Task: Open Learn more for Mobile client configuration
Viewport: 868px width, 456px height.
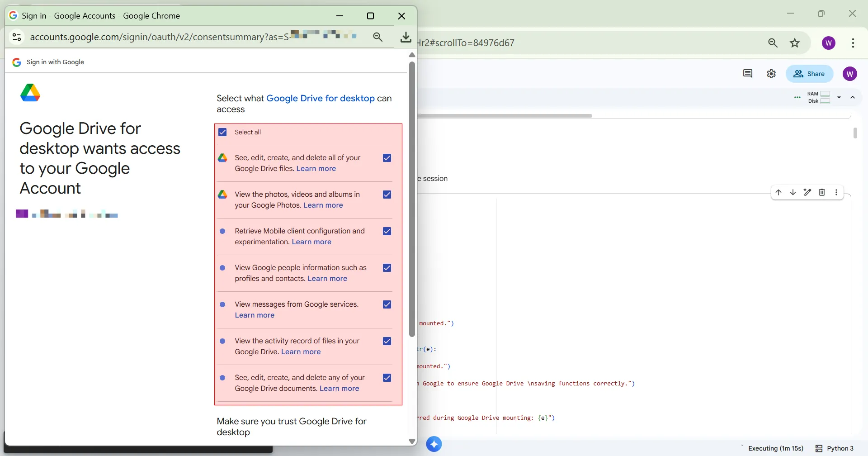Action: tap(311, 242)
